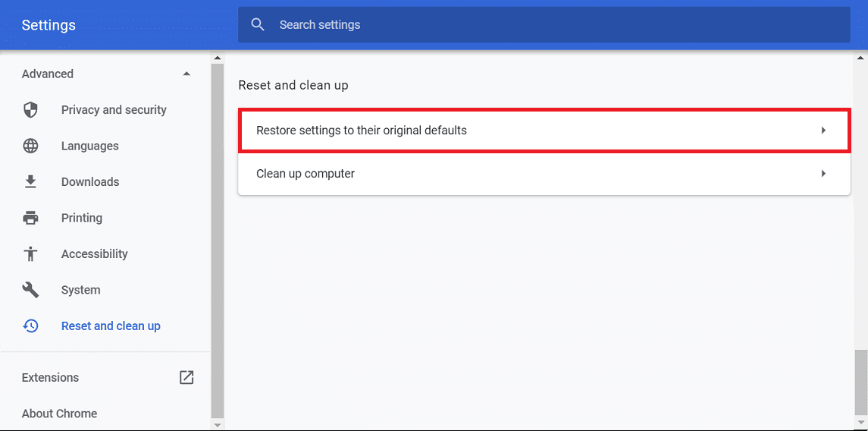Collapse the Advanced section arrow
This screenshot has height=431, width=868.
coord(186,74)
